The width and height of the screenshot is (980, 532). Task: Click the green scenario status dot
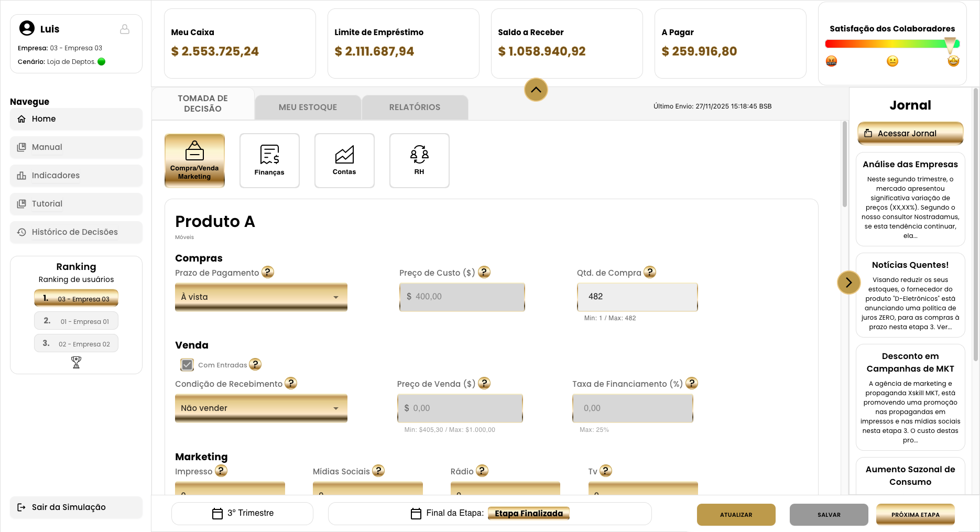coord(102,61)
